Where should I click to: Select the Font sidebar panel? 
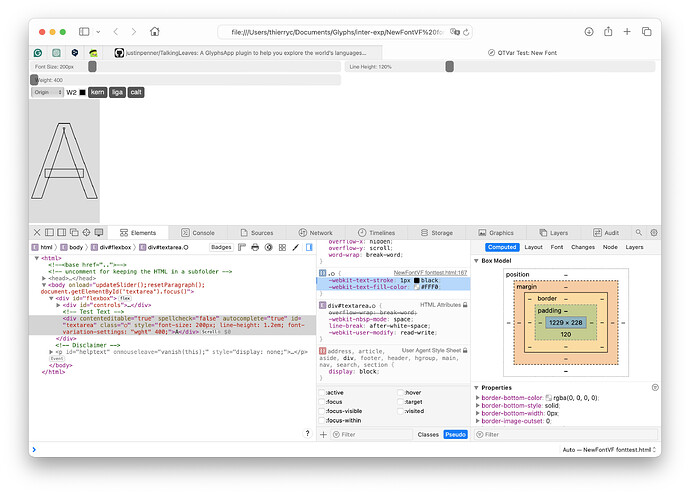click(557, 247)
